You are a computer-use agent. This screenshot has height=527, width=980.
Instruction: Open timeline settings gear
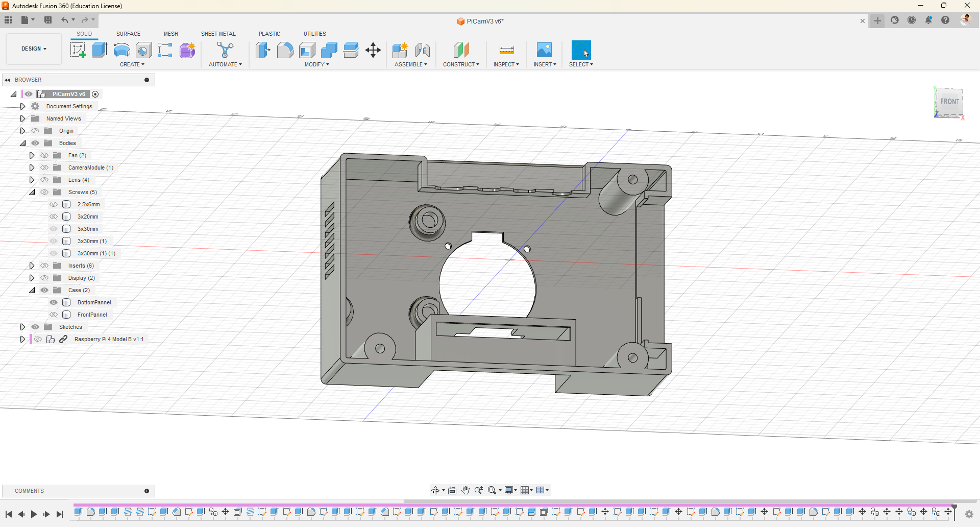point(969,514)
